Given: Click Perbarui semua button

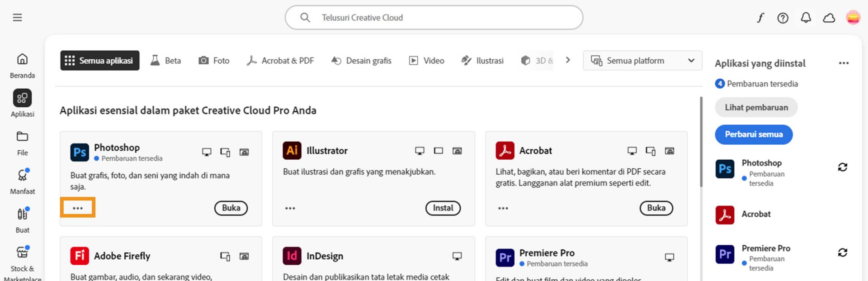Looking at the screenshot, I should coord(754,134).
